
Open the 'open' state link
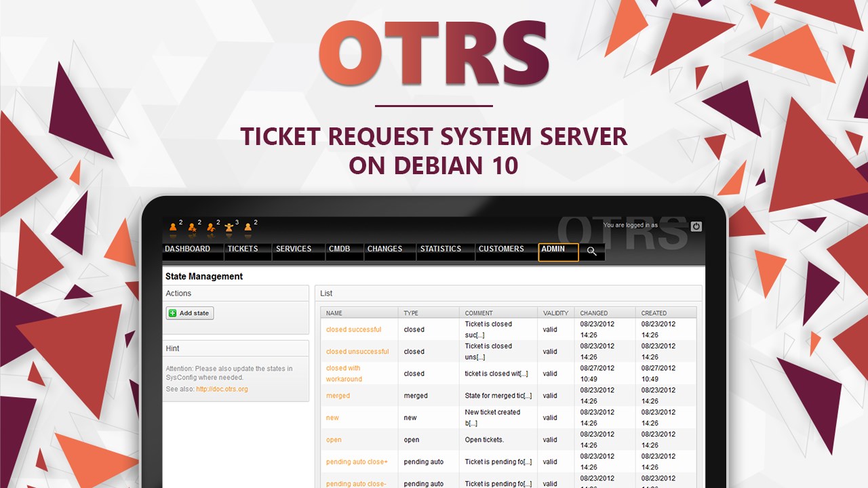[334, 440]
